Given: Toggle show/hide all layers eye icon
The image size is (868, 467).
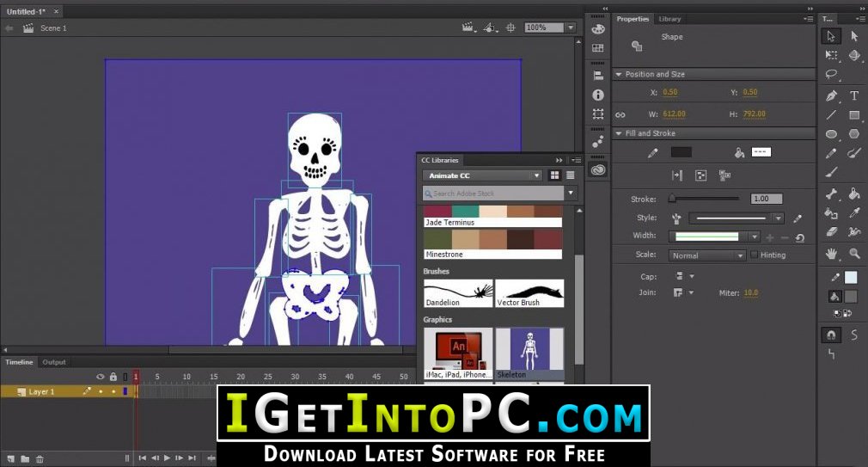Looking at the screenshot, I should (101, 377).
